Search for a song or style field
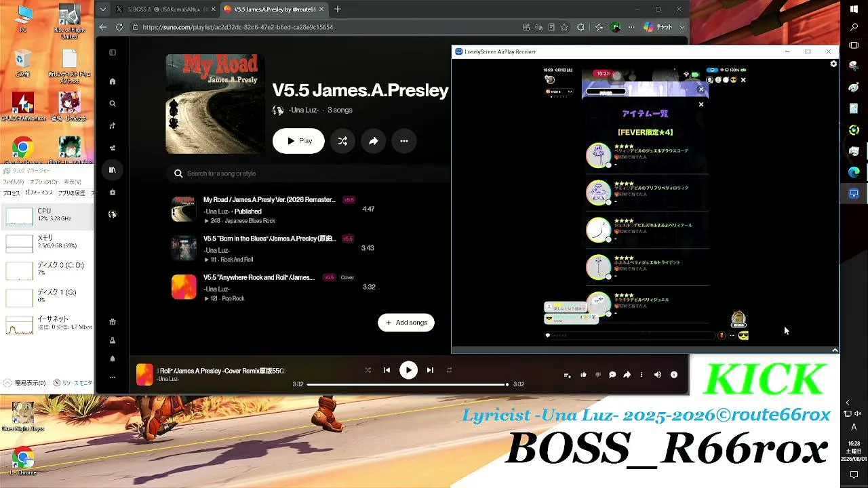The width and height of the screenshot is (868, 488). tap(309, 174)
